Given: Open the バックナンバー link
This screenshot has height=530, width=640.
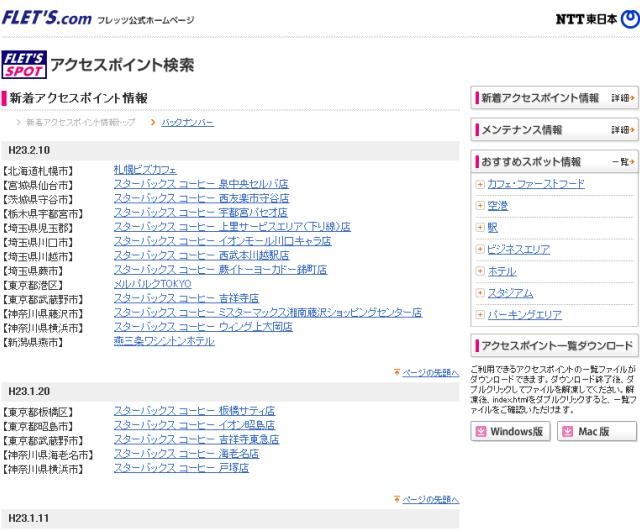Looking at the screenshot, I should [x=187, y=122].
